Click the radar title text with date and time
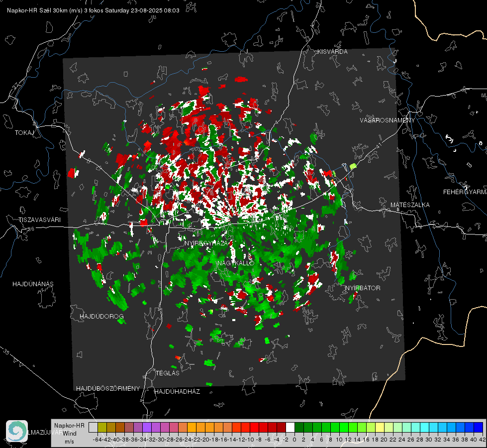The image size is (487, 448). 93,10
